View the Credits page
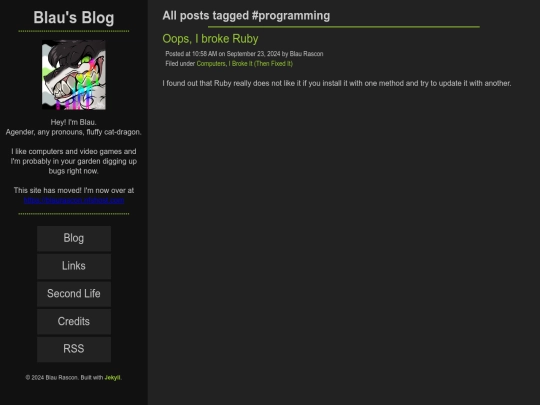Viewport: 540px width, 405px height. click(x=74, y=321)
